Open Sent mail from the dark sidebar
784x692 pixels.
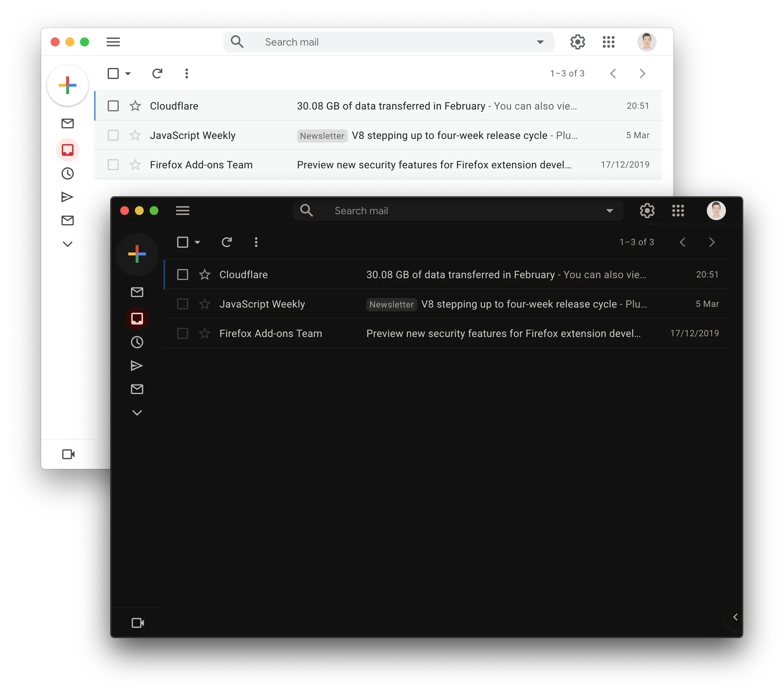click(137, 365)
